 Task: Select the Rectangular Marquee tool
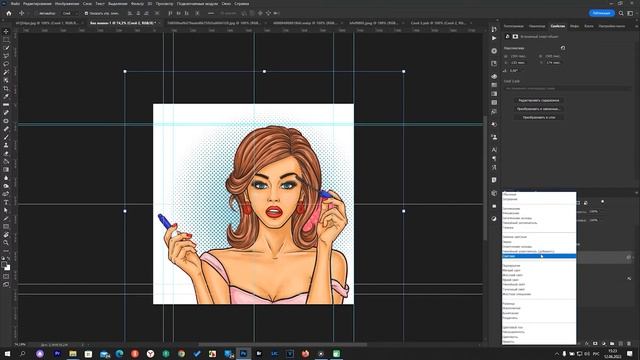click(x=6, y=40)
